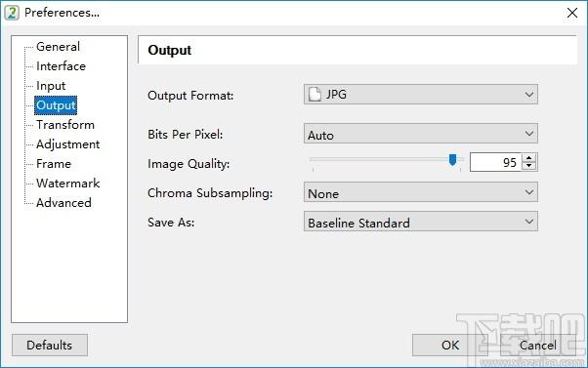Decrease Image Quality with the down arrow
The image size is (588, 368).
[529, 166]
